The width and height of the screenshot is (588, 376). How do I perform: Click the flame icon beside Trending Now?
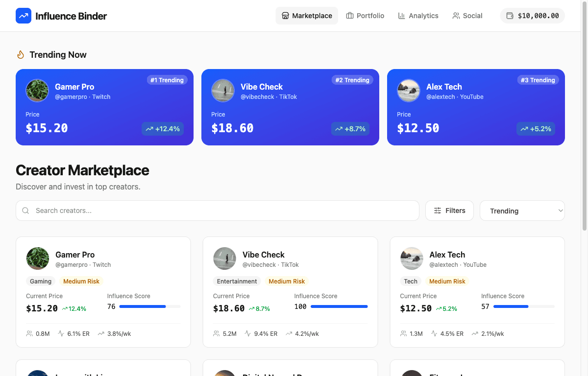coord(21,55)
